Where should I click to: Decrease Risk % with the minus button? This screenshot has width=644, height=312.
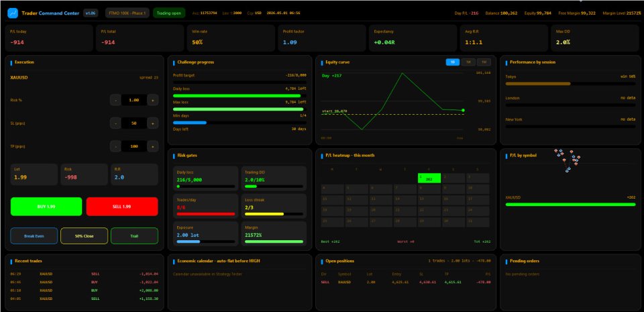116,100
